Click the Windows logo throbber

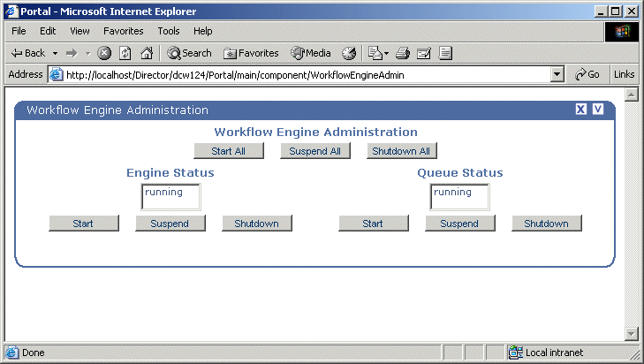[x=622, y=32]
